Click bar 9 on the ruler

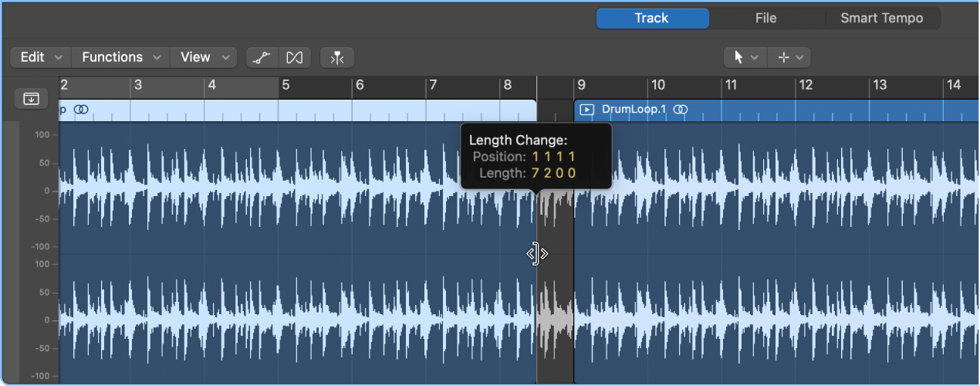point(581,85)
